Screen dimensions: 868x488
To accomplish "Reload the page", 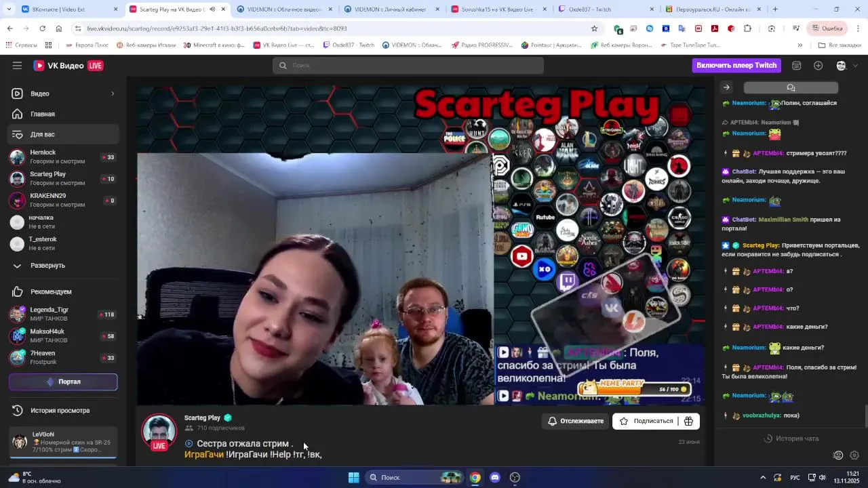I will pos(42,28).
